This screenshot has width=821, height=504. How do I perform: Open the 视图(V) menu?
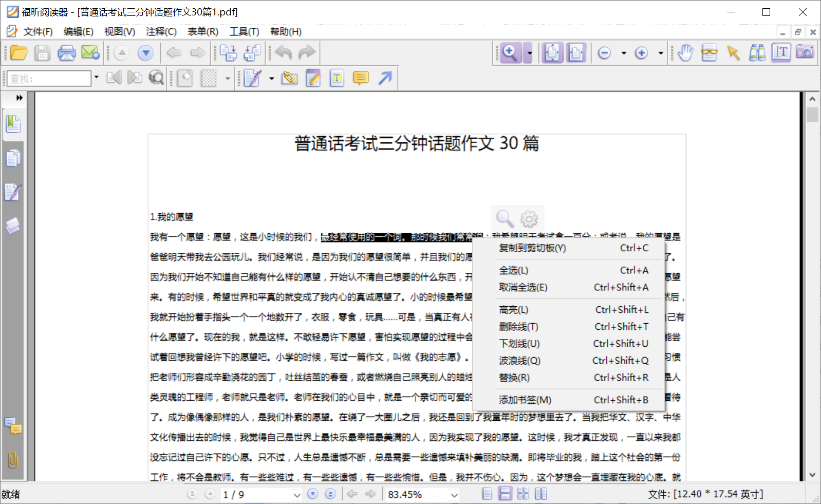click(120, 32)
